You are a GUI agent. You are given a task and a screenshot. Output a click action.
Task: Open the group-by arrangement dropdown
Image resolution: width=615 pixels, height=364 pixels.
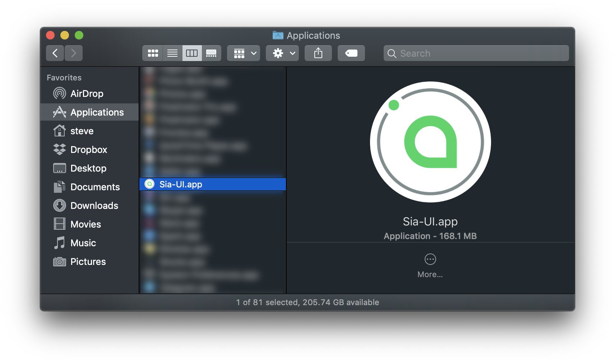click(244, 53)
